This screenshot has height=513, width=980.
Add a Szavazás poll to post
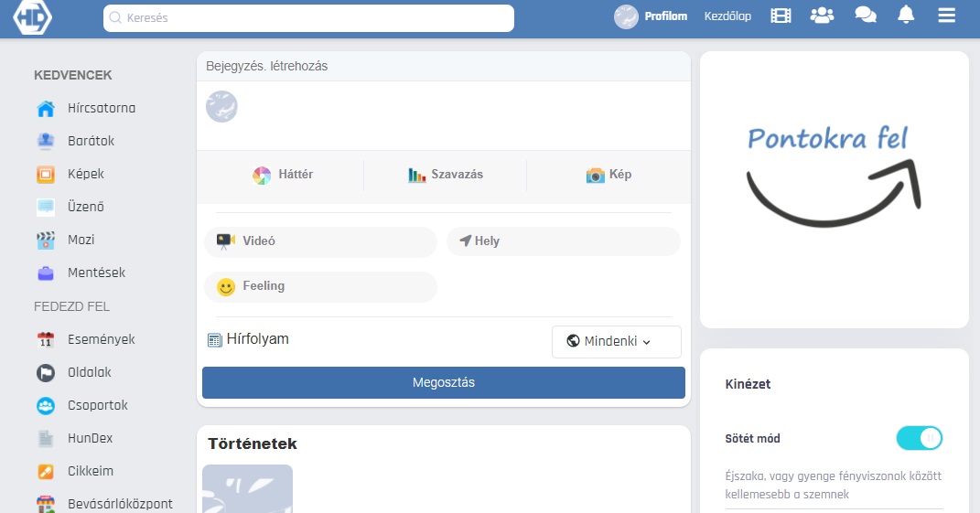point(445,175)
